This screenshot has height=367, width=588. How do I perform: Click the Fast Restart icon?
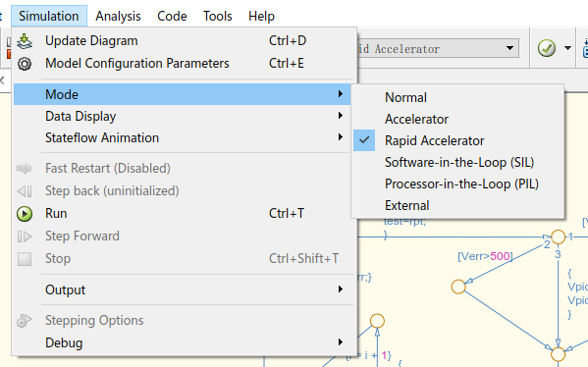(25, 169)
